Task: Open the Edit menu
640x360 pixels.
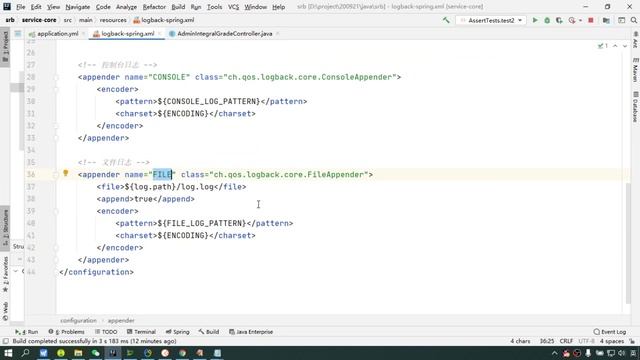Action: click(x=36, y=7)
